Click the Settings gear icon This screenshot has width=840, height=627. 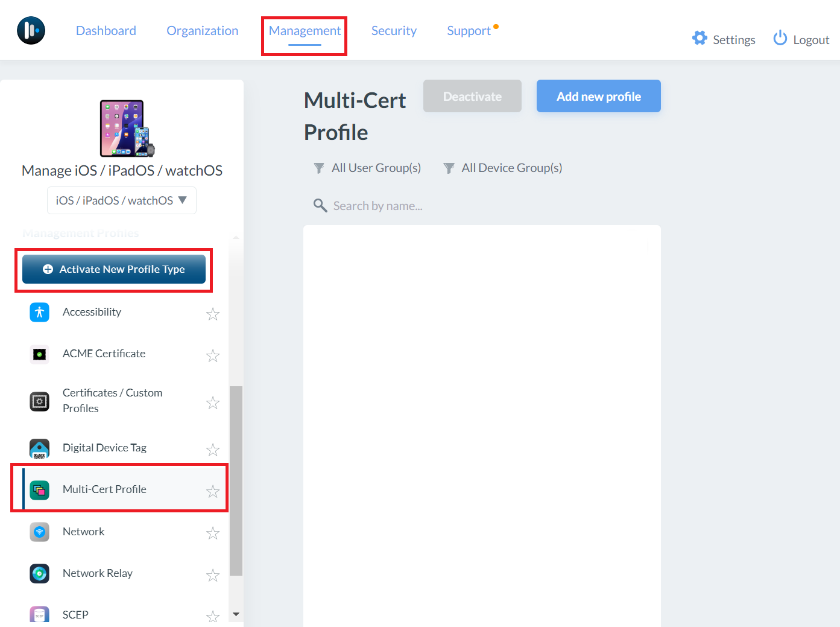pyautogui.click(x=699, y=39)
